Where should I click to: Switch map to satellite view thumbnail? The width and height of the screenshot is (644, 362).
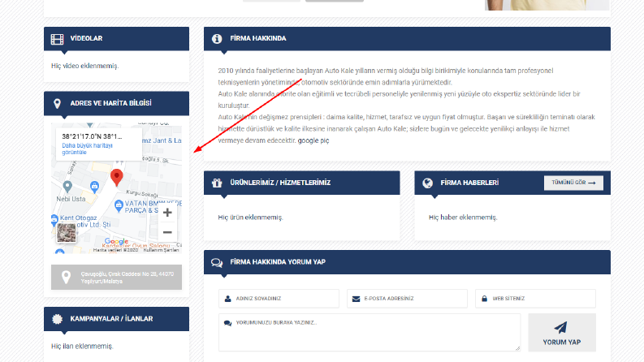tap(66, 233)
